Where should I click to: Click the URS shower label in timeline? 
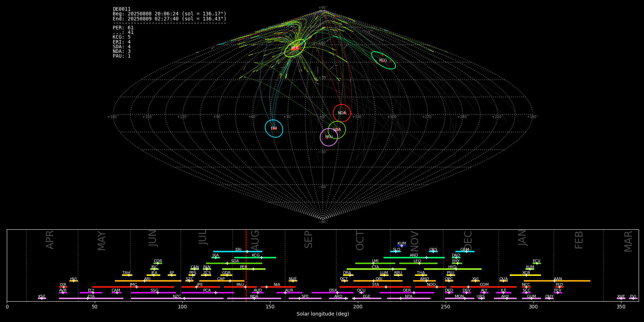[480, 297]
